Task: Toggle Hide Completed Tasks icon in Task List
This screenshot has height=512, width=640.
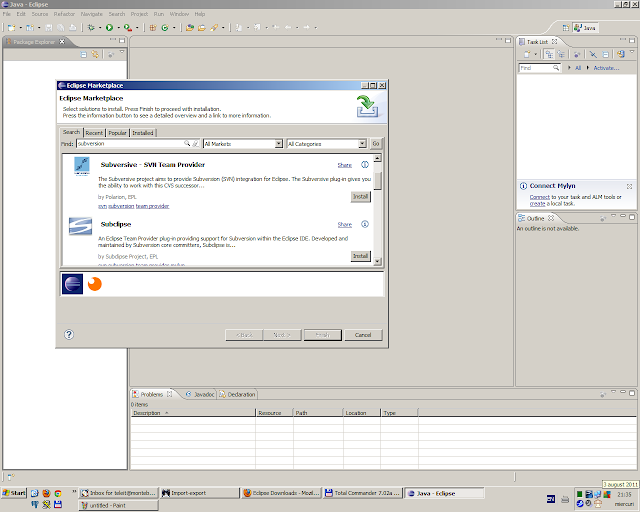Action: (593, 54)
